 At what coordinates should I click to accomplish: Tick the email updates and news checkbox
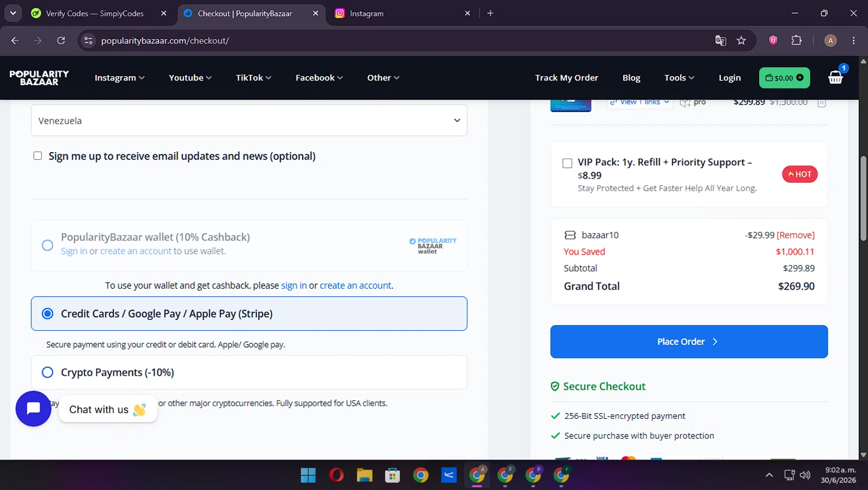coord(38,156)
